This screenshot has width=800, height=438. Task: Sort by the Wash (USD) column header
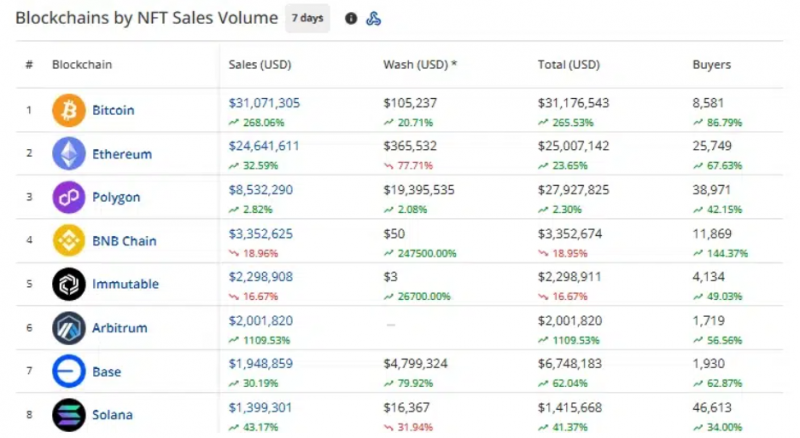(419, 65)
